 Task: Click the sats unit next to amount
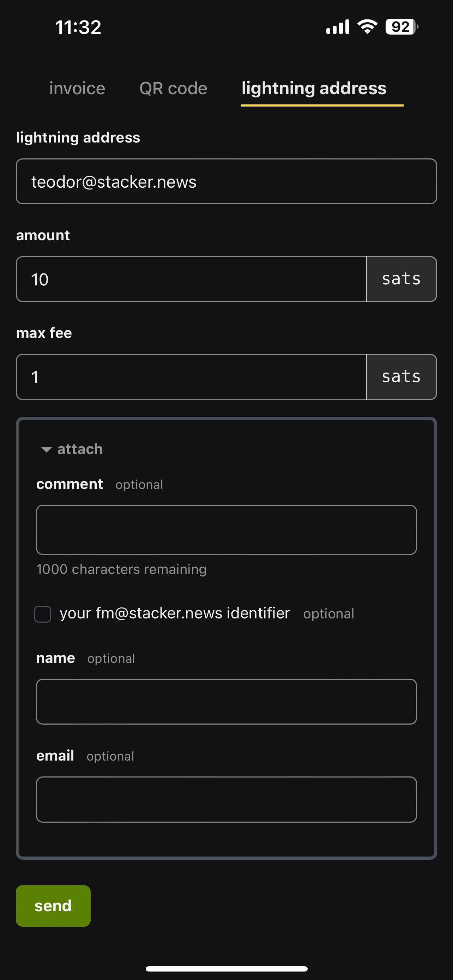401,279
